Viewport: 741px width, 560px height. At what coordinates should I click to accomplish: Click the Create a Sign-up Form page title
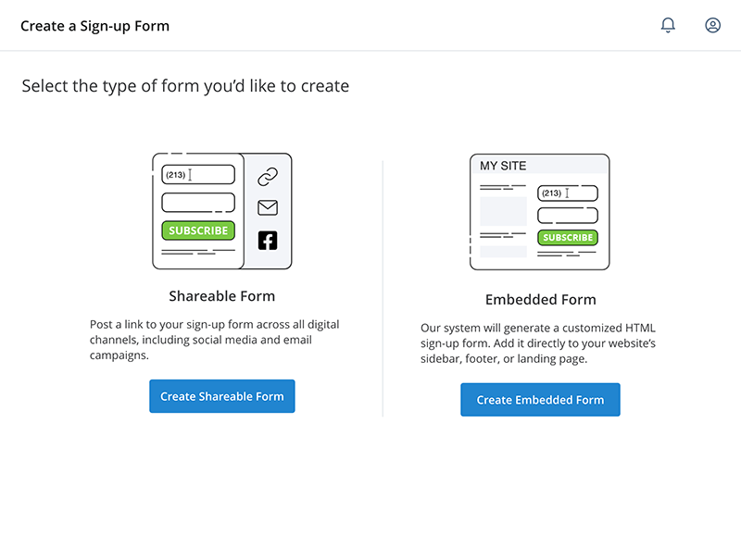pyautogui.click(x=94, y=26)
